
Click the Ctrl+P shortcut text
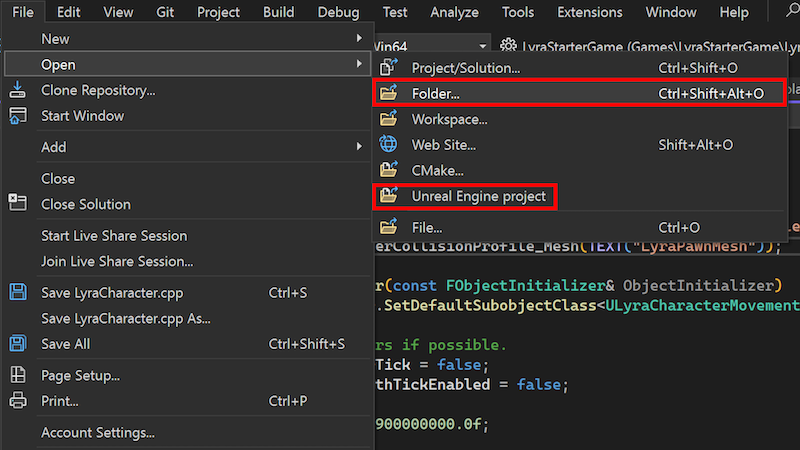[x=288, y=401]
